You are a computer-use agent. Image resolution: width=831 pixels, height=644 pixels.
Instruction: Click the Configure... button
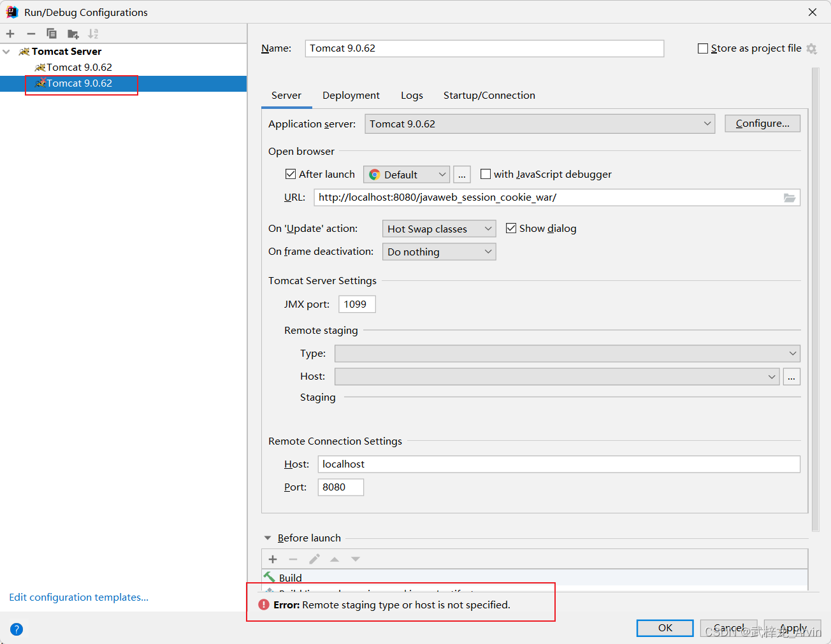click(762, 124)
